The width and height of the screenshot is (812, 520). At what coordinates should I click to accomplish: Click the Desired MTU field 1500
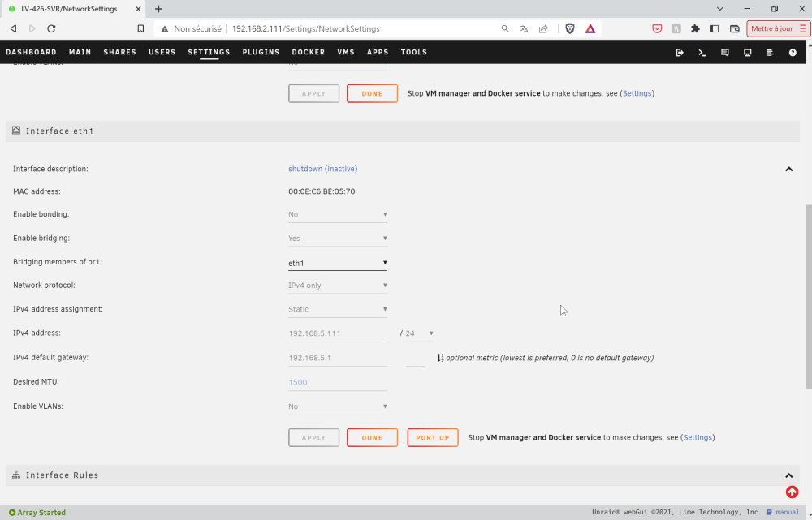(338, 382)
